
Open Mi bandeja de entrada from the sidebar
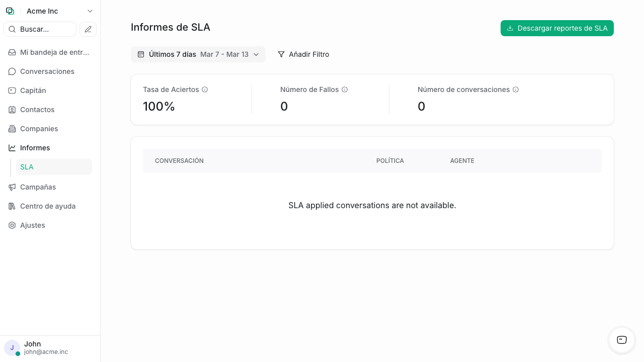(54, 52)
